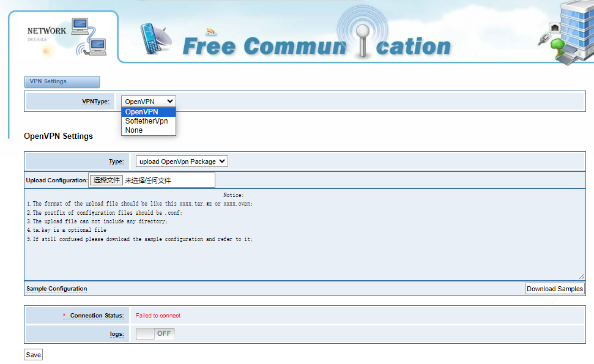Choose SoftetherVpn from the dropdown list
Screen dimensions: 594x364
[149, 121]
